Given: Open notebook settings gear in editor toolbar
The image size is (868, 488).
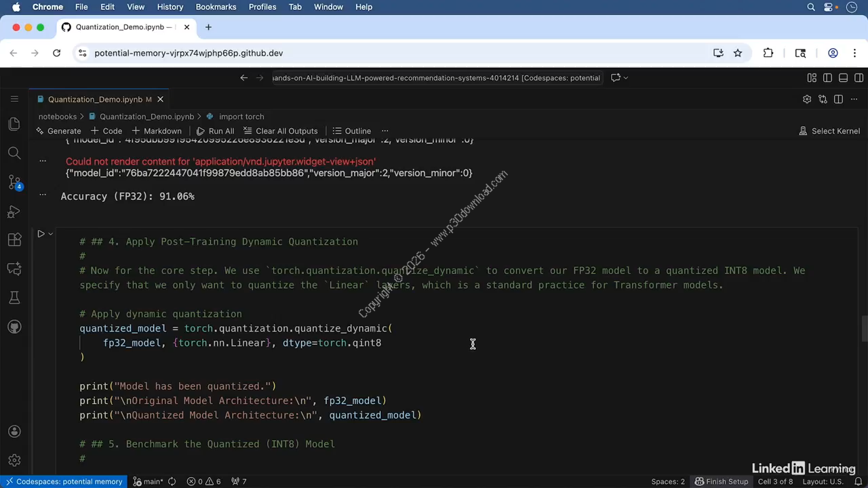Looking at the screenshot, I should 806,100.
